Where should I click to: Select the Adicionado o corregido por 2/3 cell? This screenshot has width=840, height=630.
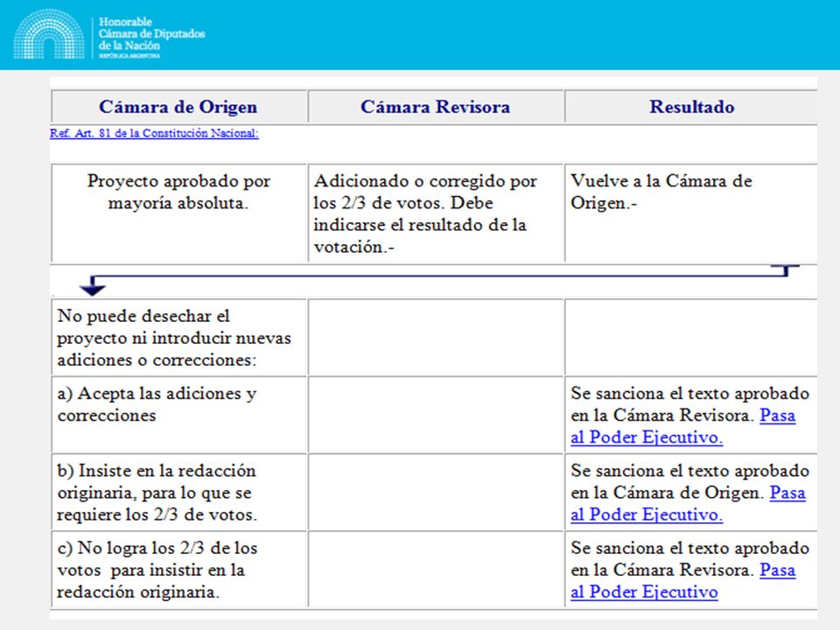pos(436,213)
